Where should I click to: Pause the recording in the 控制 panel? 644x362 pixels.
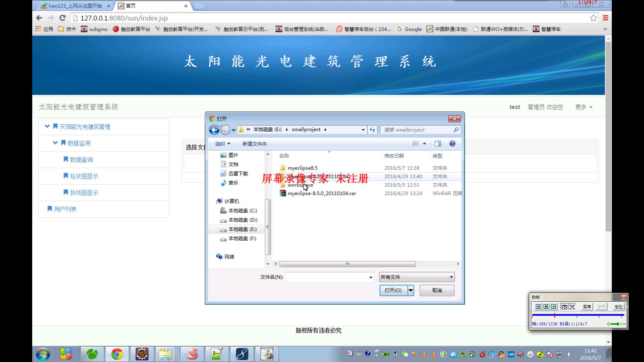tap(538, 307)
